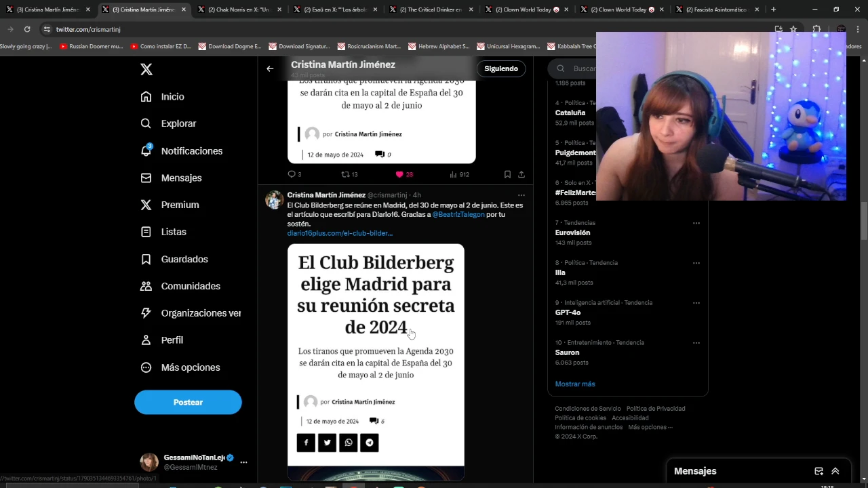The width and height of the screenshot is (868, 488).
Task: Open Listas
Action: [163, 232]
